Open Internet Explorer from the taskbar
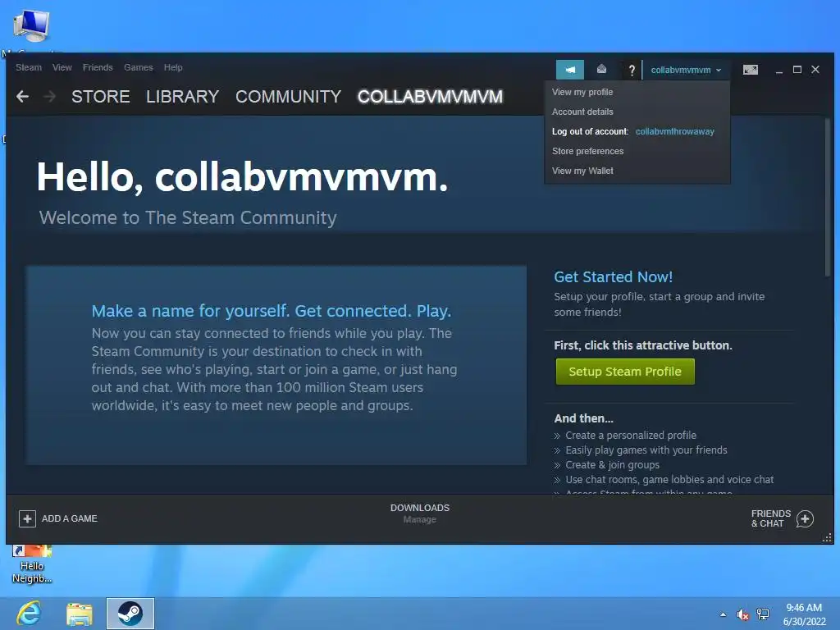The image size is (840, 630). [29, 614]
